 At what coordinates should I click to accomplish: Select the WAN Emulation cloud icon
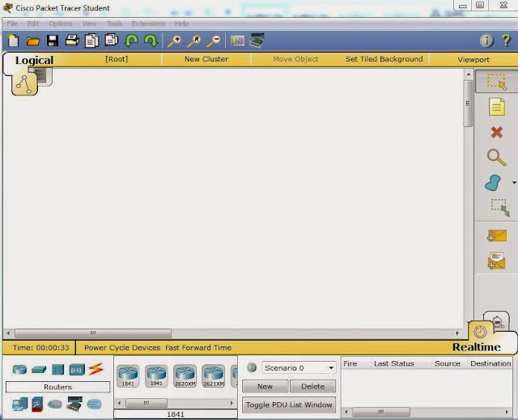point(55,404)
